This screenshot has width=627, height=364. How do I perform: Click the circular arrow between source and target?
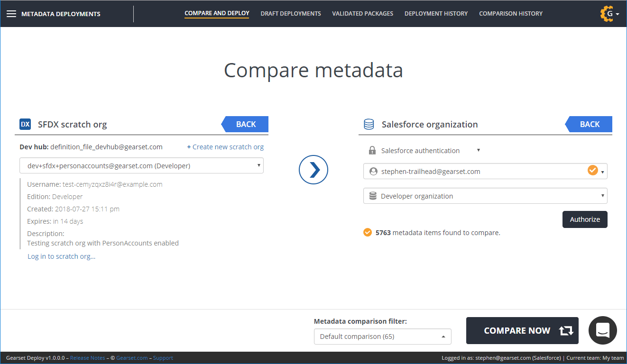(313, 170)
